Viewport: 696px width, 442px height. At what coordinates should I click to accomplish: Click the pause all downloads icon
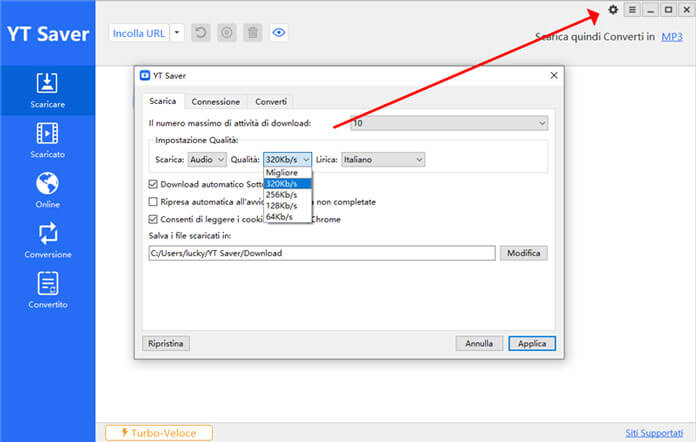[x=227, y=33]
